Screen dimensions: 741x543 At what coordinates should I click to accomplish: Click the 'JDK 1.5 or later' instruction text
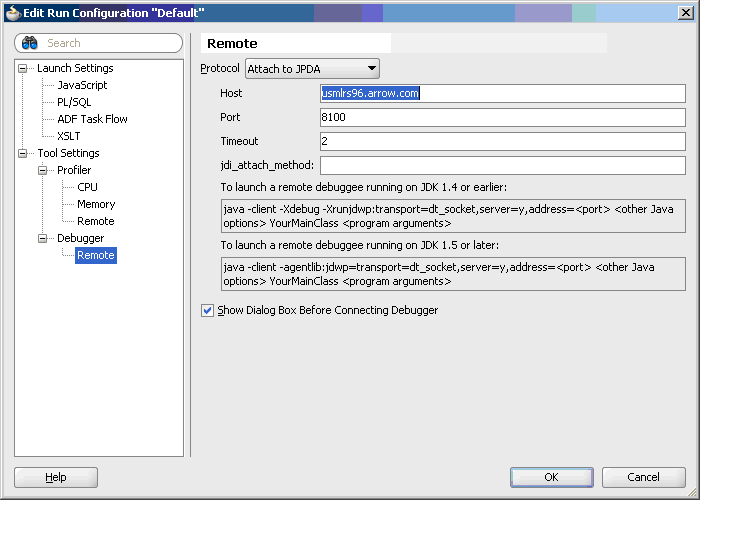tap(360, 246)
